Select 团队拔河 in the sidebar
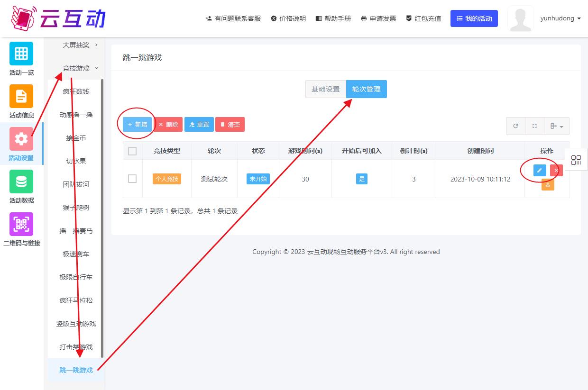The image size is (588, 390). pyautogui.click(x=76, y=184)
